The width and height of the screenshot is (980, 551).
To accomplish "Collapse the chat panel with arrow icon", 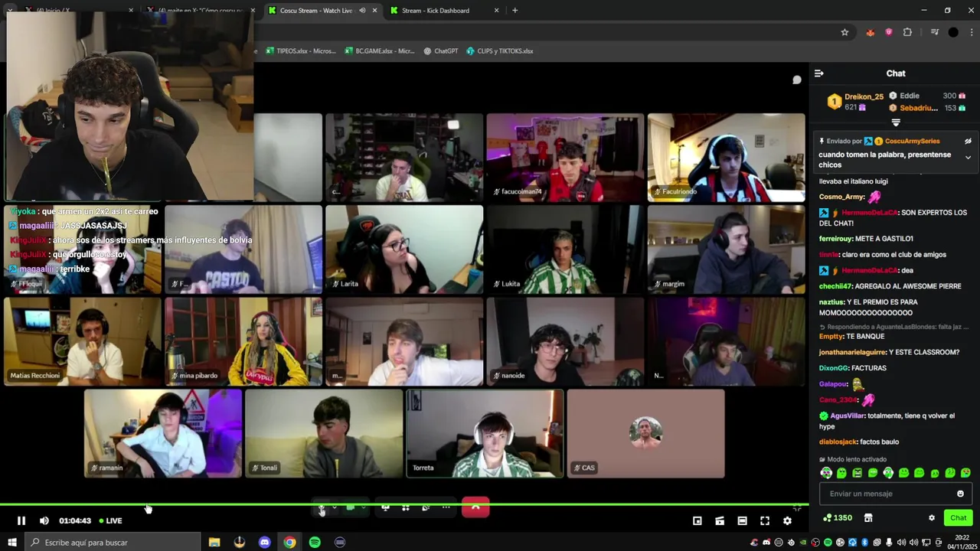I will (819, 73).
